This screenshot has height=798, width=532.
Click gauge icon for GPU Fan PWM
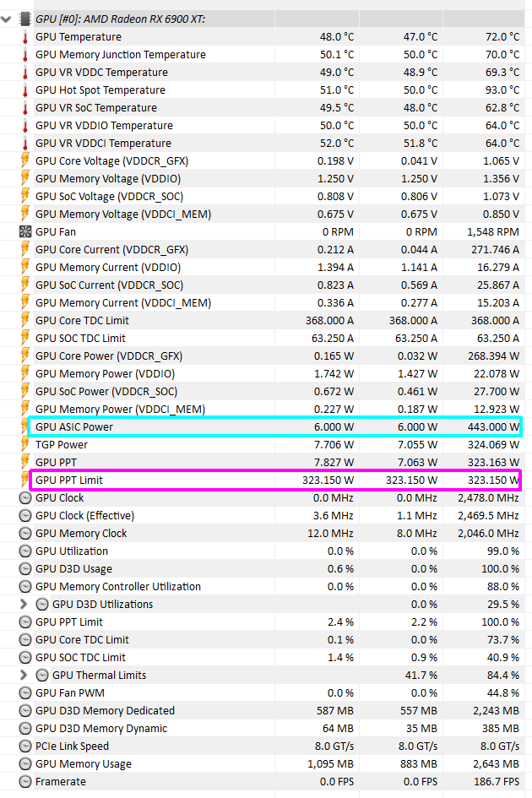tap(25, 693)
